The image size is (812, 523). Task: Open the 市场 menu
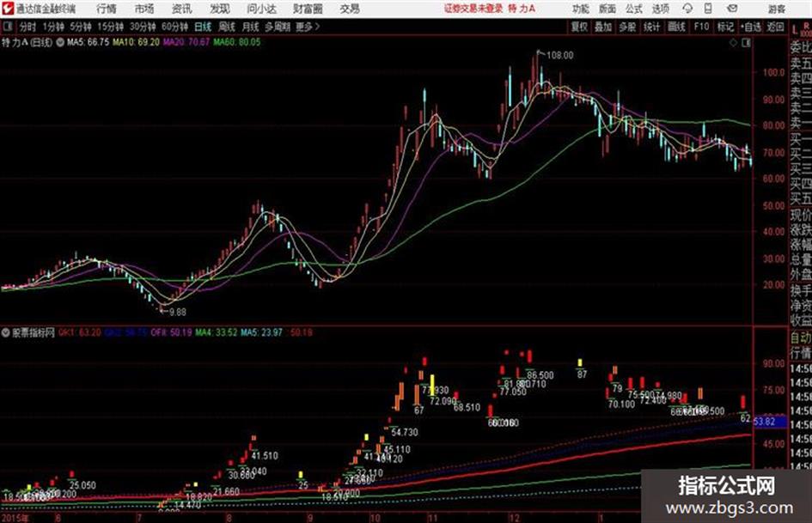click(x=144, y=9)
